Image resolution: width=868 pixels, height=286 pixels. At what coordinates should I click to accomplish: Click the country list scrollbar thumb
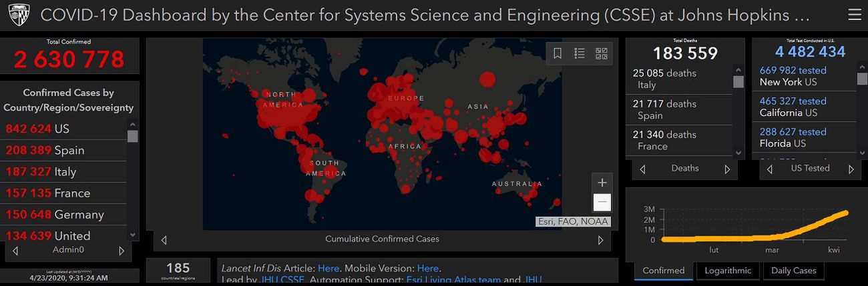click(133, 136)
